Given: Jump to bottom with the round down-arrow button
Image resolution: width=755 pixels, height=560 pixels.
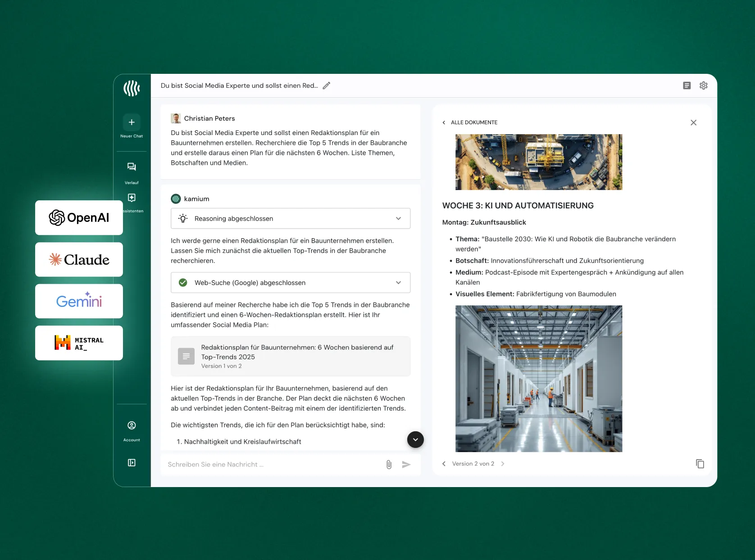Looking at the screenshot, I should click(415, 439).
